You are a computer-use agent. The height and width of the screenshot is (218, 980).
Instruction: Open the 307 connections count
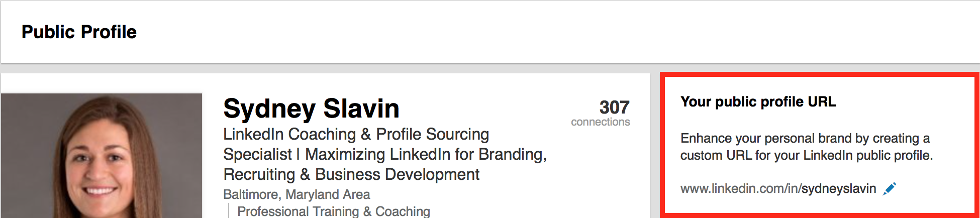(x=614, y=107)
